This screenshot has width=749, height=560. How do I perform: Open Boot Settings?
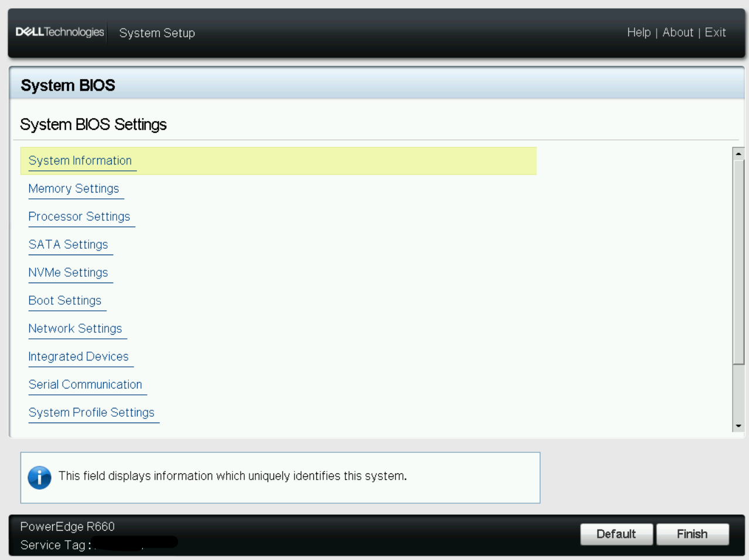[65, 301]
